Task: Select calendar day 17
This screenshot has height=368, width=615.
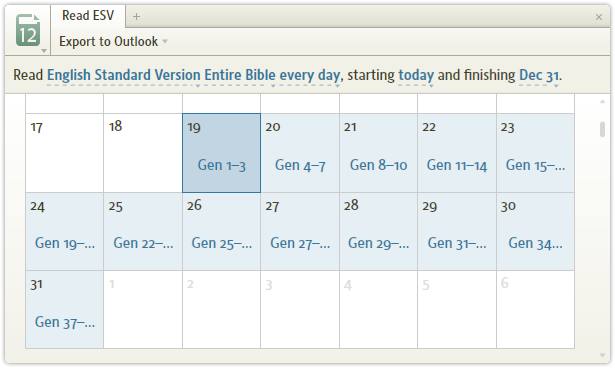Action: 65,153
